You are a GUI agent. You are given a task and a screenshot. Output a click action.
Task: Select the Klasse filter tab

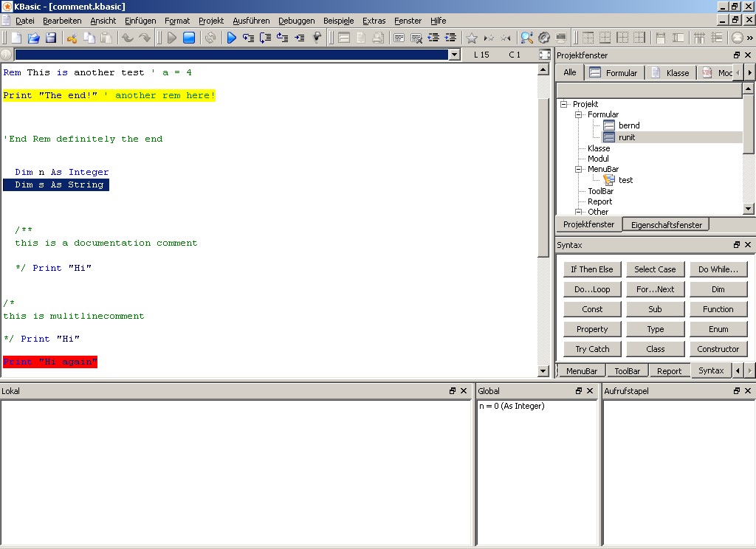(x=670, y=72)
